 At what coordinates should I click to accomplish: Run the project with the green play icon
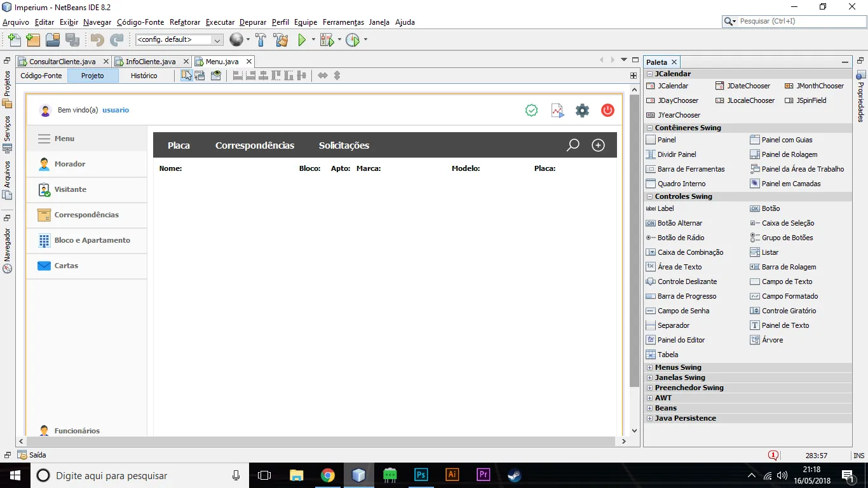coord(302,39)
